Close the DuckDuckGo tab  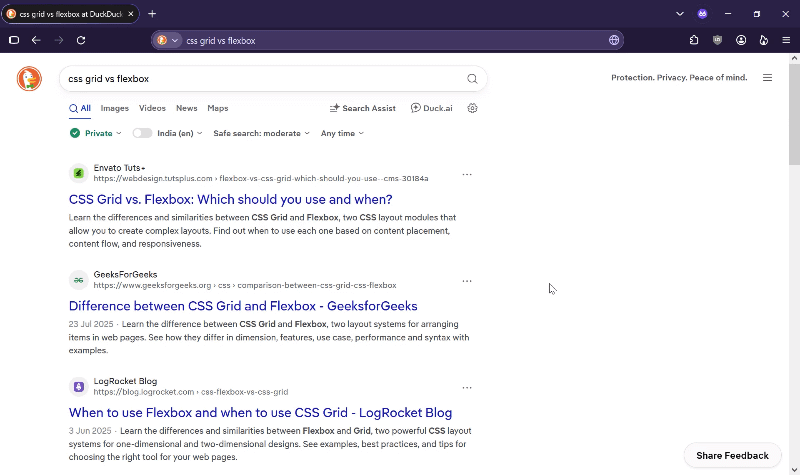(x=131, y=14)
